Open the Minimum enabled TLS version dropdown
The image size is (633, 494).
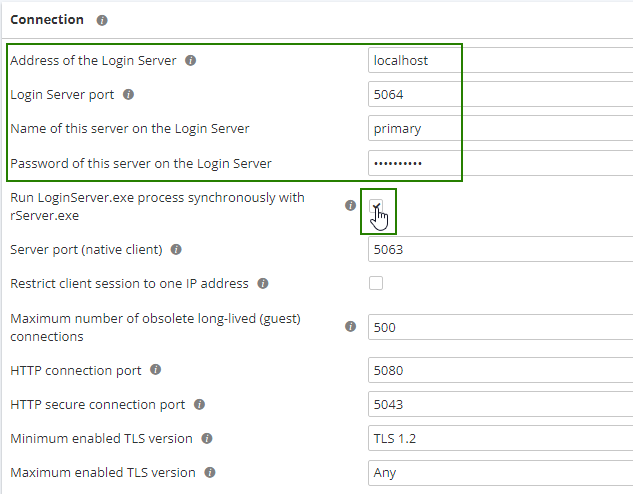[x=500, y=439]
